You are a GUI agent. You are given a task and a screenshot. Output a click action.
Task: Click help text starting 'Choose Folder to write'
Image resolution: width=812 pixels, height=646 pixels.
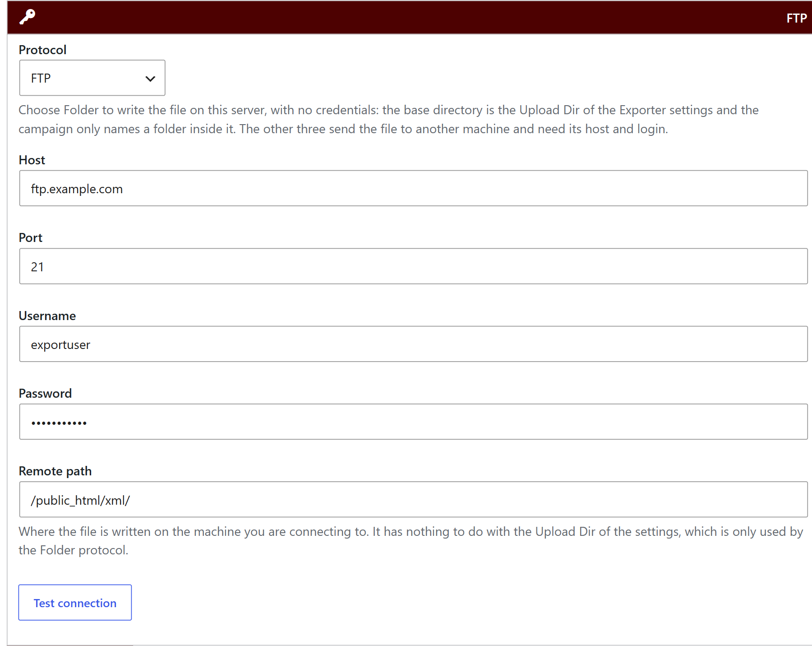388,119
